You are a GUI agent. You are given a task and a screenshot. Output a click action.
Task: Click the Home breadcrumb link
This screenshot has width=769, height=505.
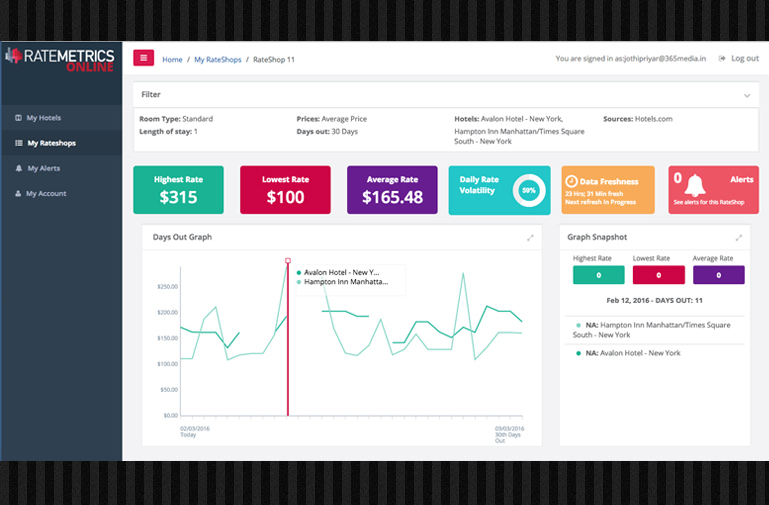pyautogui.click(x=172, y=59)
